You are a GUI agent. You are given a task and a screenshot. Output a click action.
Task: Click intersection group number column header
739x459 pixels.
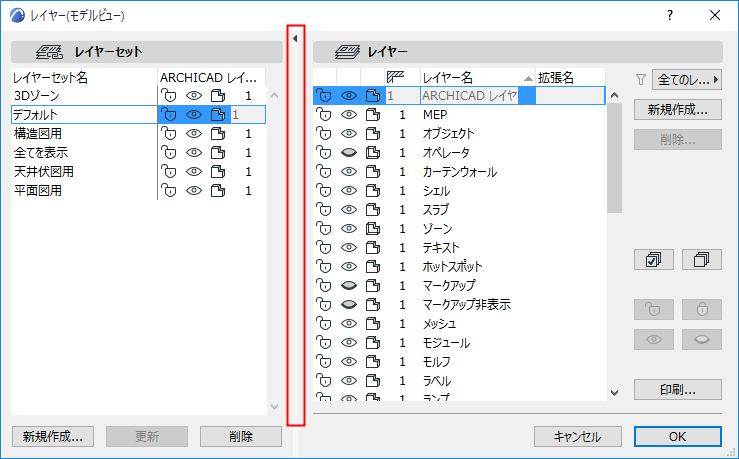point(402,77)
